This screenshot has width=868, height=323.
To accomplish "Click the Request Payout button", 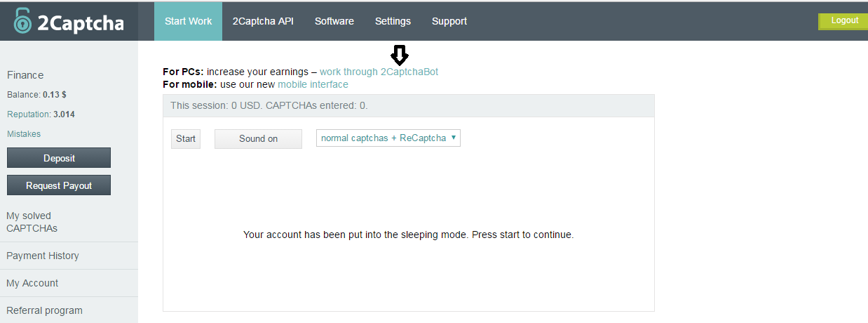I will [59, 185].
